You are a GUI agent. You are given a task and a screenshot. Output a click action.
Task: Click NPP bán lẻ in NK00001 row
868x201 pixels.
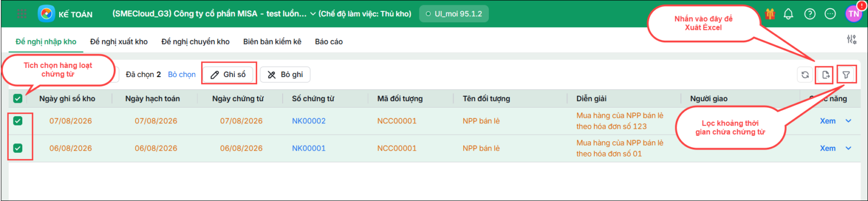[481, 148]
